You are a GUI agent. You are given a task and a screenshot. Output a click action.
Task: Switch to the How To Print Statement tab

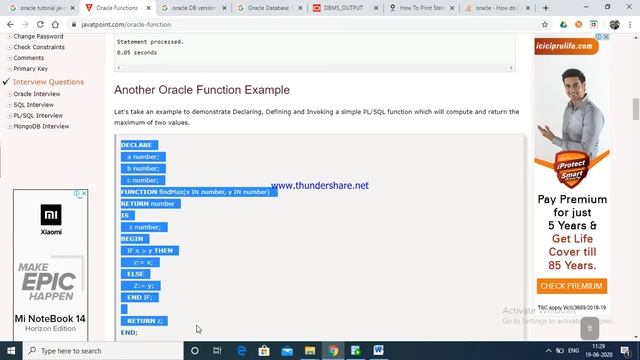(x=421, y=8)
